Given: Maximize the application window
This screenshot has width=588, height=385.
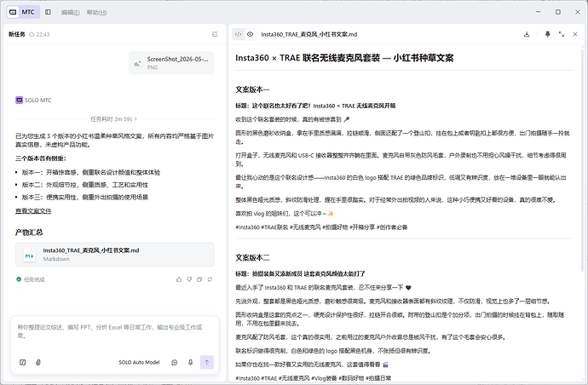Looking at the screenshot, I should point(558,12).
